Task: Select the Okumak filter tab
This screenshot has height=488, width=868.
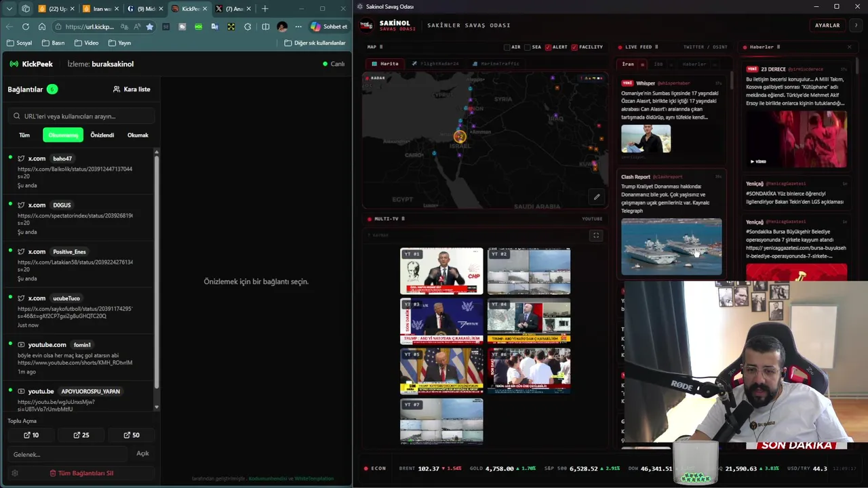Action: 138,135
